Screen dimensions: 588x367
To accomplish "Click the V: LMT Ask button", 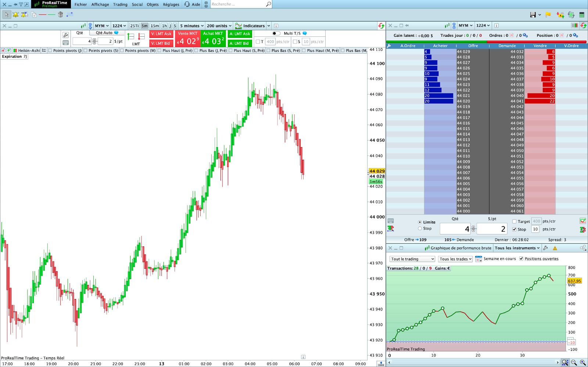I will (161, 34).
